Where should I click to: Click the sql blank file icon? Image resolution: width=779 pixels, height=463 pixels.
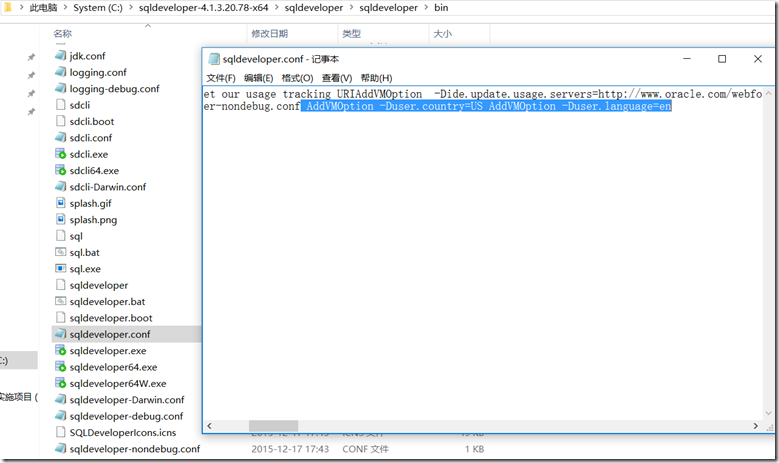61,236
